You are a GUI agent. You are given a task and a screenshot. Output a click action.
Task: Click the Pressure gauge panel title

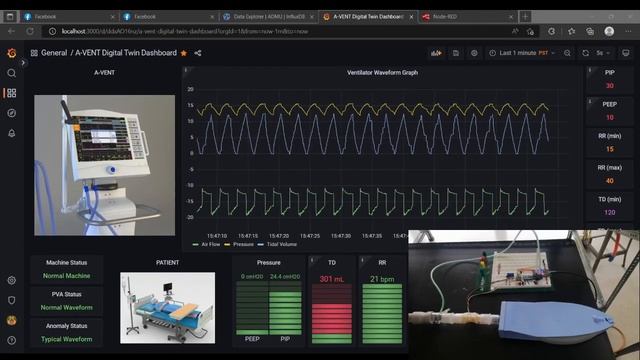[269, 262]
